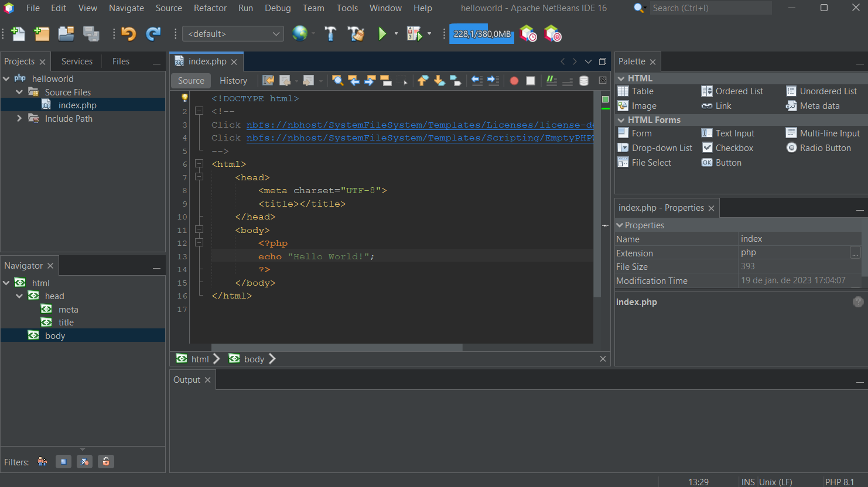Undo the last edit

tap(129, 34)
